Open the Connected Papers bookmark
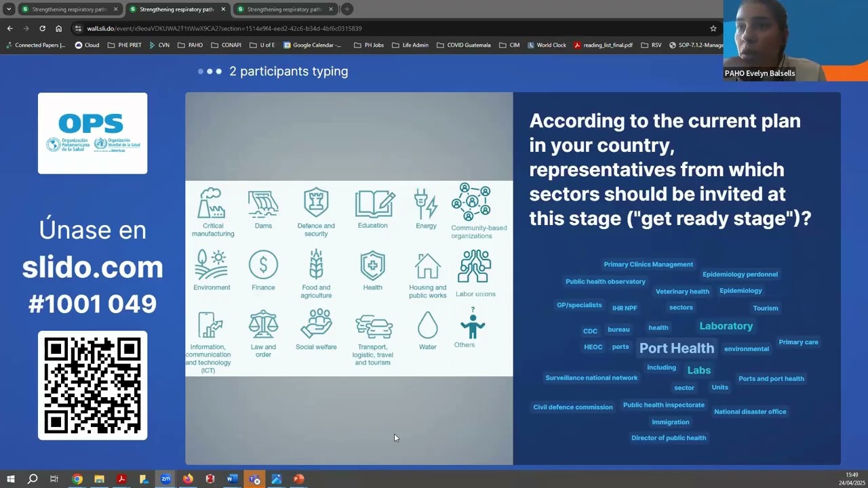This screenshot has height=488, width=868. [x=35, y=45]
